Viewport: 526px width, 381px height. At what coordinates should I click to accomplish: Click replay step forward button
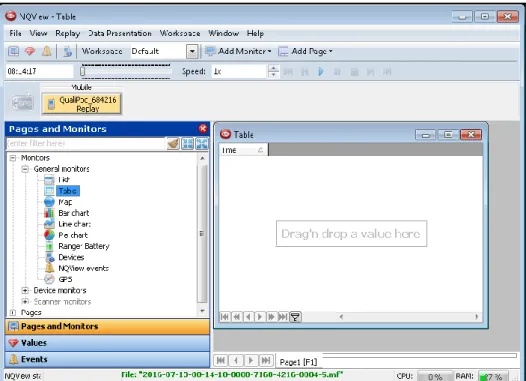pyautogui.click(x=370, y=71)
